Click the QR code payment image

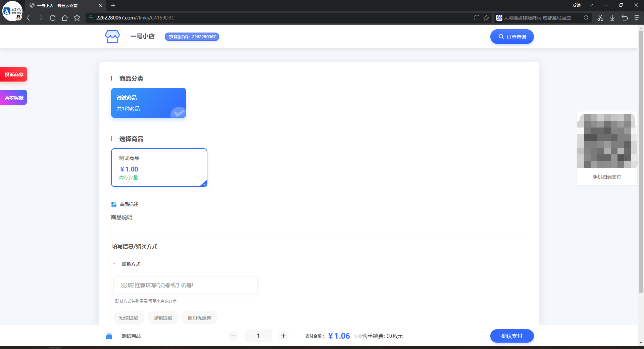pyautogui.click(x=607, y=141)
